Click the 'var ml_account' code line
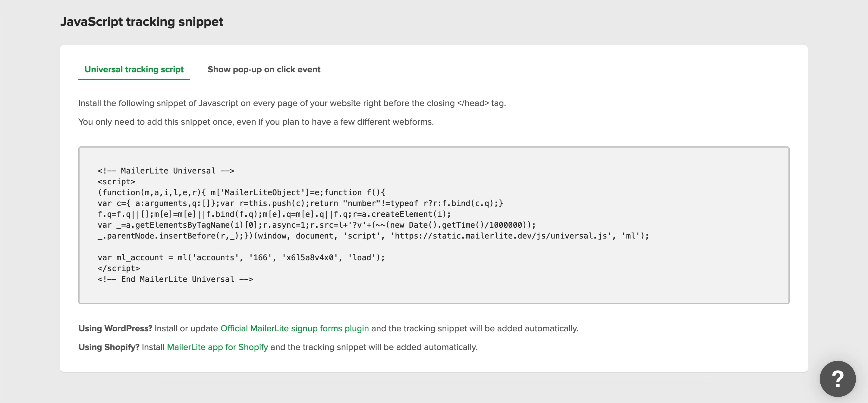Screen dimensions: 868x403 coord(241,258)
